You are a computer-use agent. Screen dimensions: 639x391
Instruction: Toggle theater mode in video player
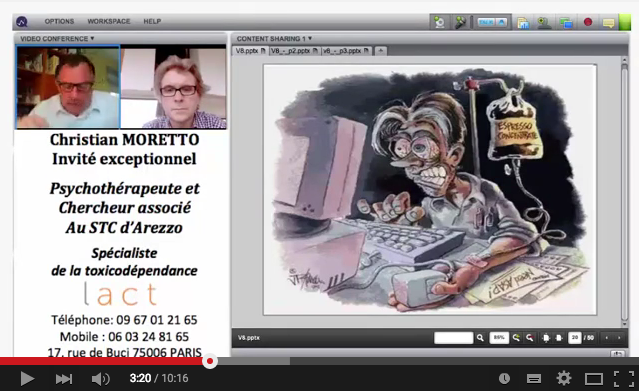(x=594, y=379)
